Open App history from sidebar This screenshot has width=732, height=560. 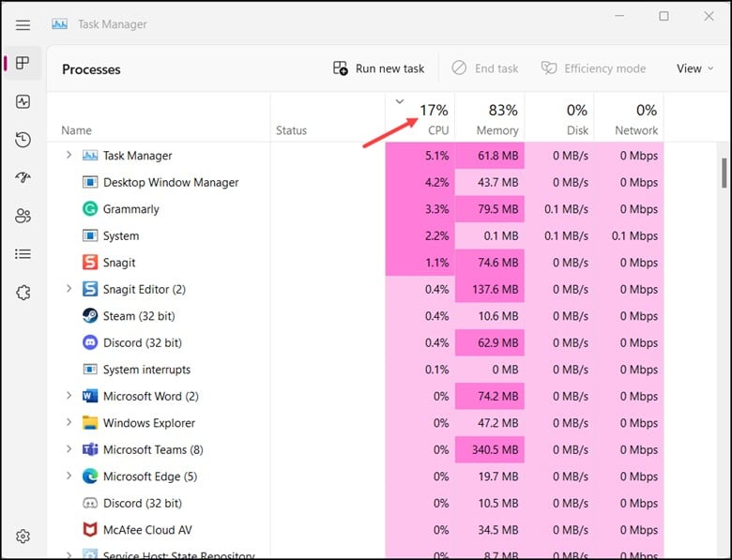tap(23, 140)
